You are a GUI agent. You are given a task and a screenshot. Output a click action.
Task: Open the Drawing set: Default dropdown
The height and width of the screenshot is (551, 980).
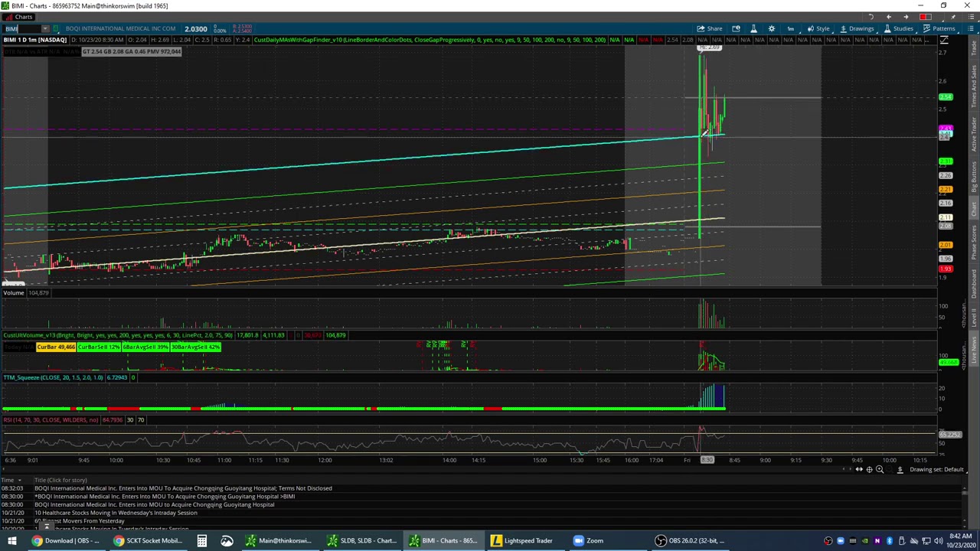(936, 470)
